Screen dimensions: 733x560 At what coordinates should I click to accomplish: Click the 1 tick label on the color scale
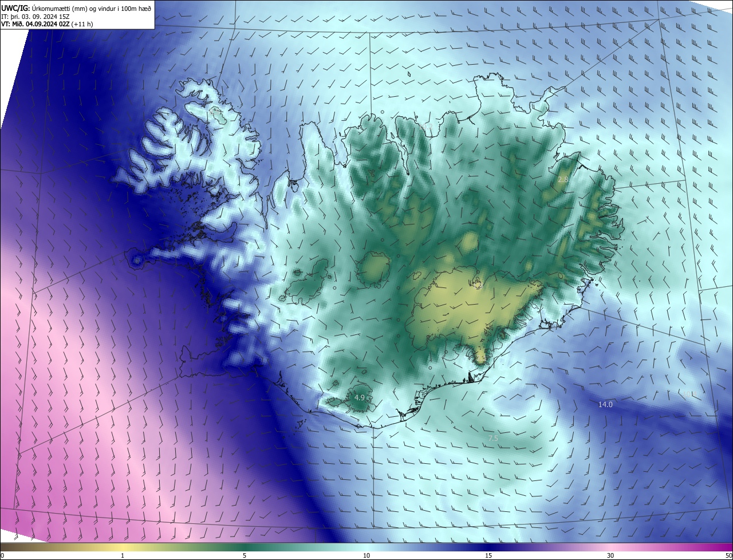[123, 555]
